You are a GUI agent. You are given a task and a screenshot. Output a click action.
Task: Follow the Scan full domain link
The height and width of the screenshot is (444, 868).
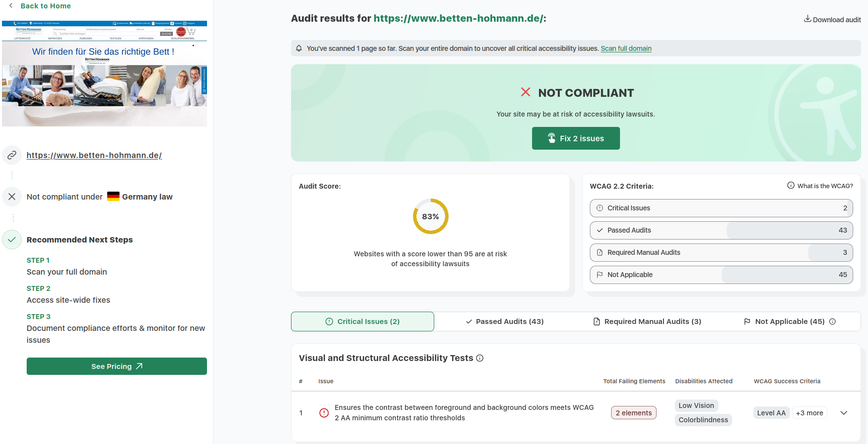click(x=626, y=48)
